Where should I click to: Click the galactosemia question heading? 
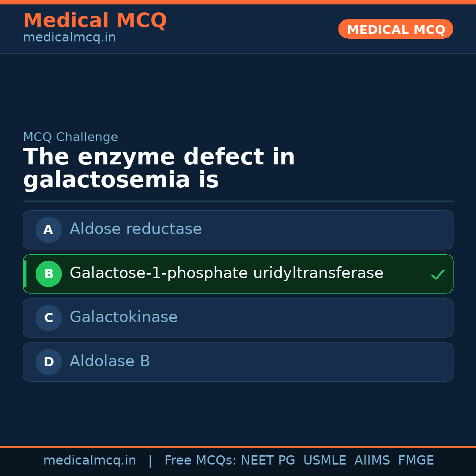point(159,169)
